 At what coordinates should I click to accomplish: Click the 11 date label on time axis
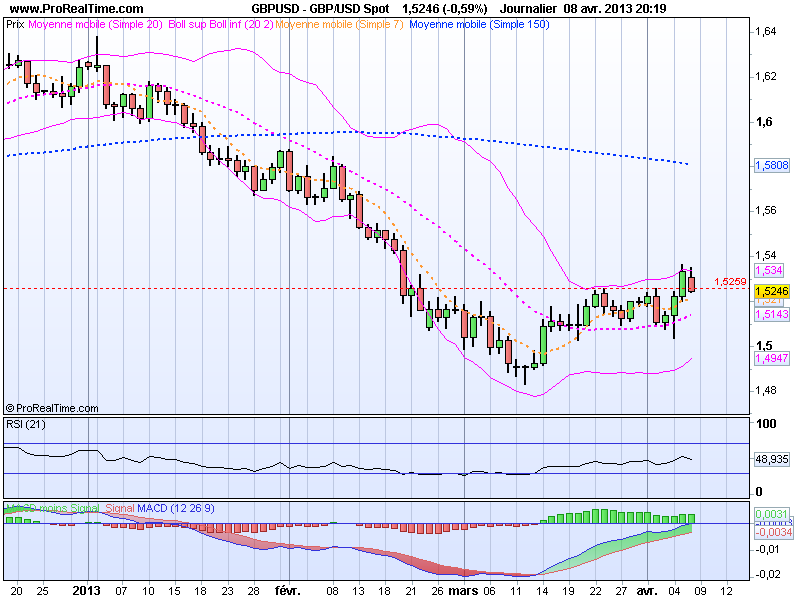pyautogui.click(x=516, y=591)
